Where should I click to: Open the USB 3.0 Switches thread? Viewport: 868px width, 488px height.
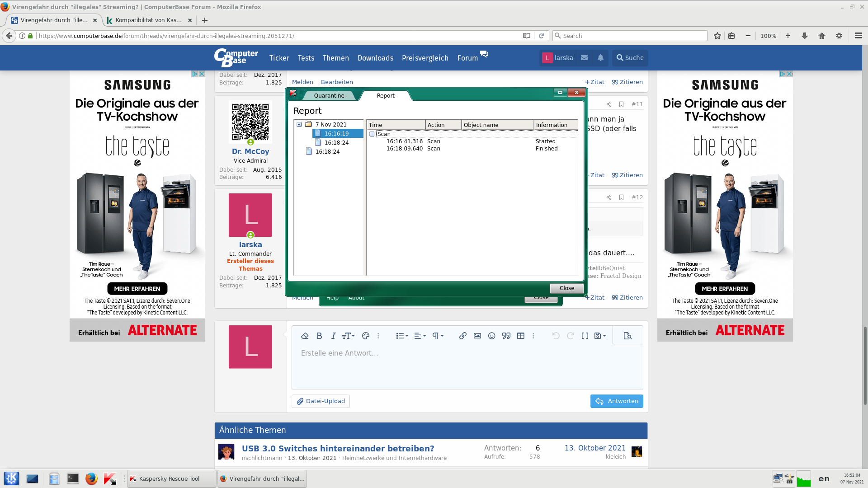(x=338, y=448)
